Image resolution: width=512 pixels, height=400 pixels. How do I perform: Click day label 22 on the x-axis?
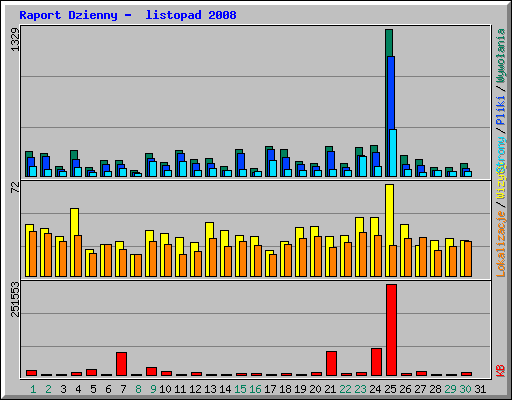click(345, 389)
